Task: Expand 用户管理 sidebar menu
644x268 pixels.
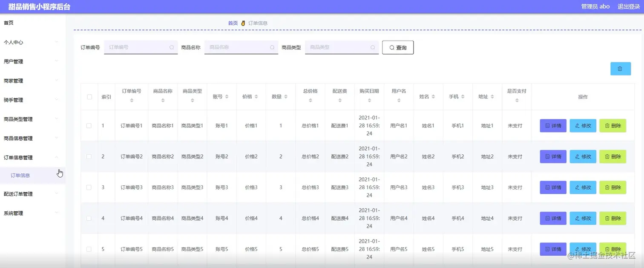Action: pos(33,61)
